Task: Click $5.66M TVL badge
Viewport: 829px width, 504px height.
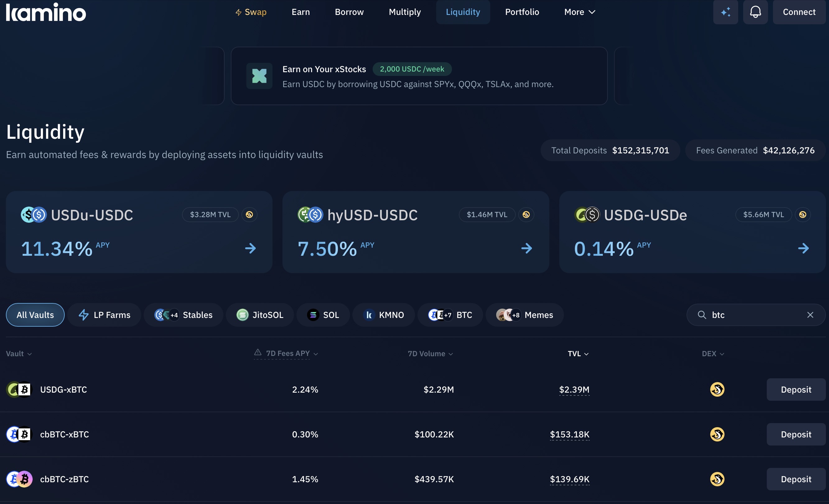Action: click(x=763, y=215)
